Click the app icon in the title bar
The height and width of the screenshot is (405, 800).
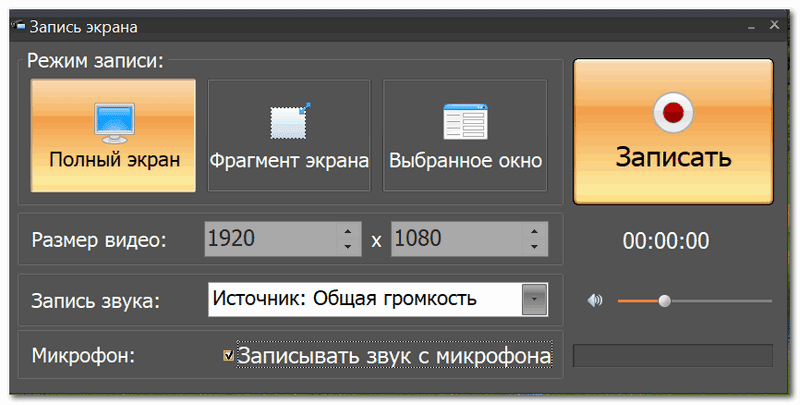click(x=19, y=25)
